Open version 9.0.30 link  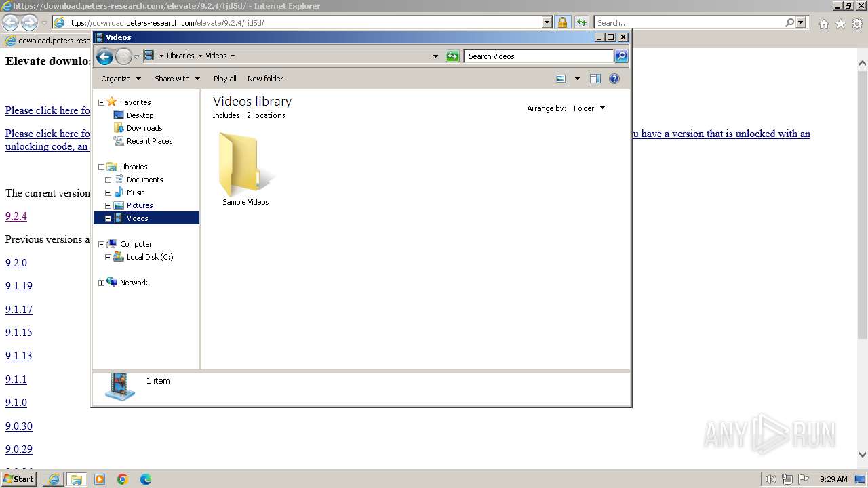(19, 426)
